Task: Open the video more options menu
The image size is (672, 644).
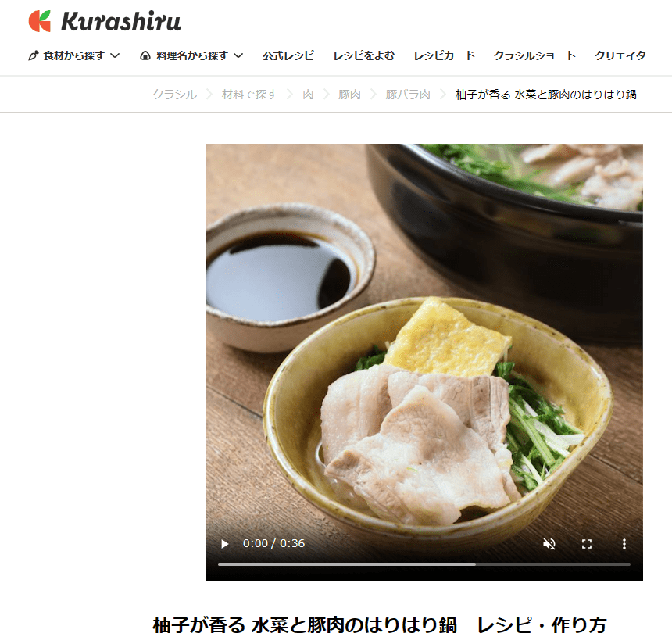Action: 624,544
